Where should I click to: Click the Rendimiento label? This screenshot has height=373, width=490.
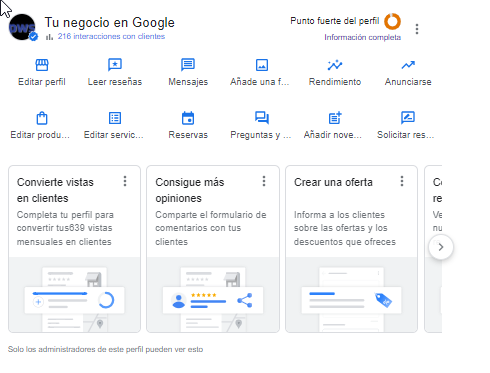tap(335, 82)
